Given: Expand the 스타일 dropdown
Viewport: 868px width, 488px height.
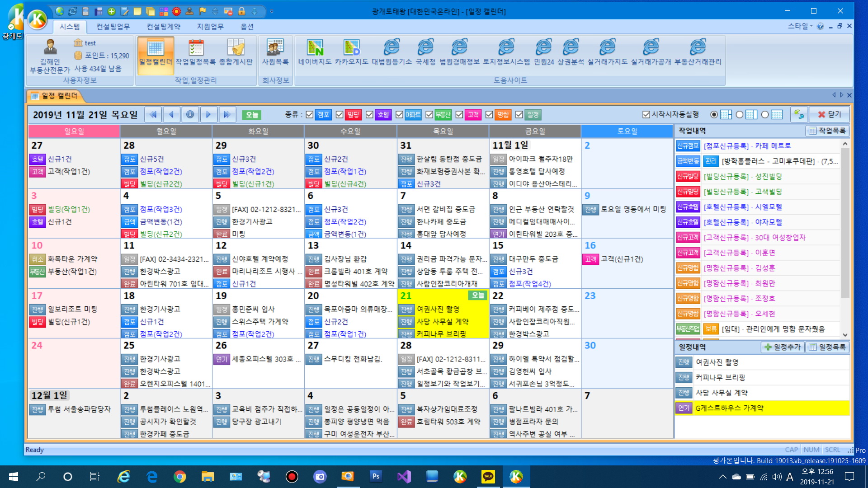Looking at the screenshot, I should coord(800,26).
